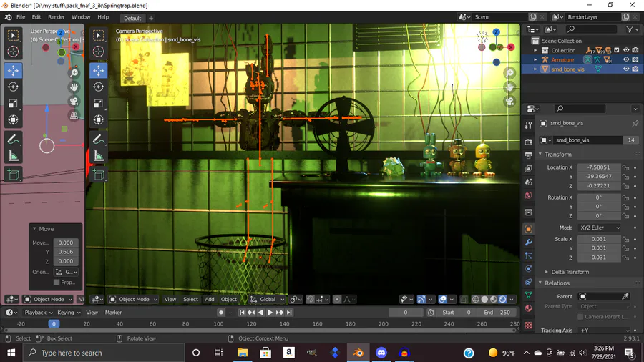Add a new workspace tab

point(151,18)
